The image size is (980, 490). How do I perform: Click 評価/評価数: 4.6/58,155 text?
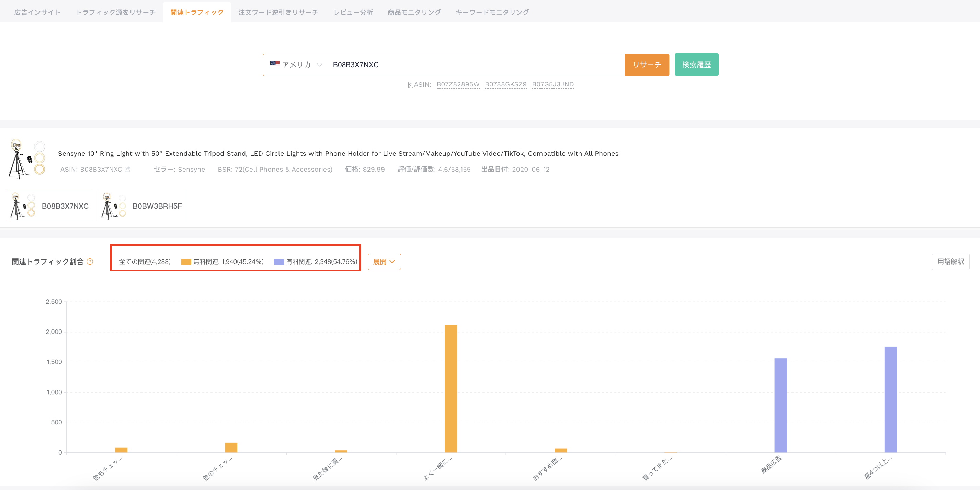(x=434, y=170)
